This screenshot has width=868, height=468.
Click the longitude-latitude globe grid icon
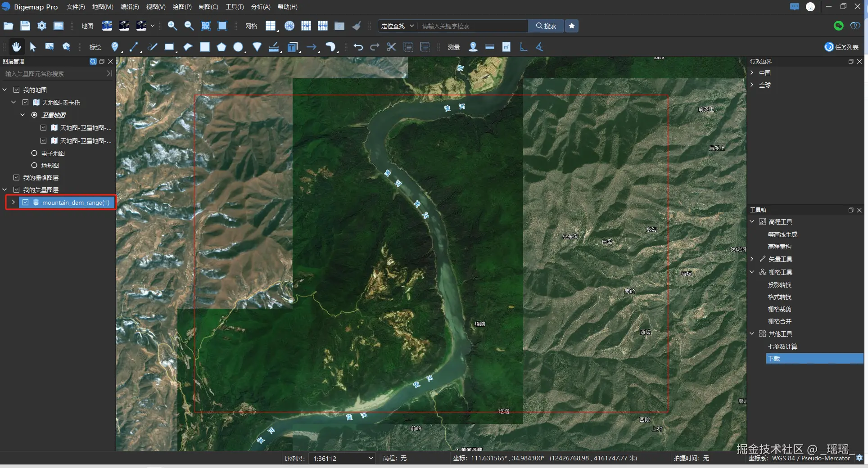click(x=289, y=26)
